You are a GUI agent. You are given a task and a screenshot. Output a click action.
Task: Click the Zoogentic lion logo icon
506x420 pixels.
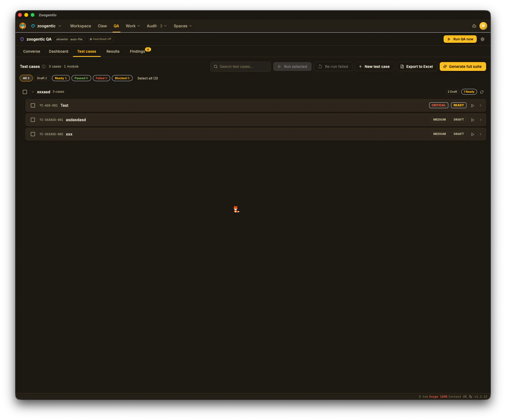click(x=23, y=26)
